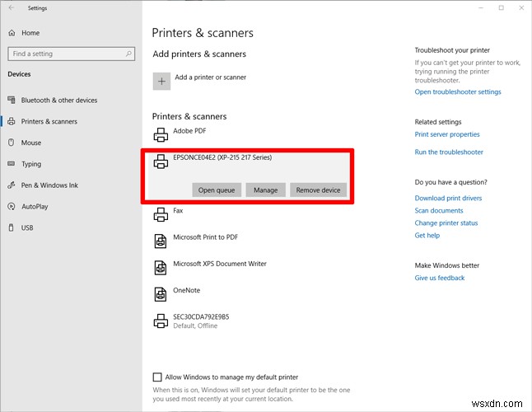Click Remove device button
532x412 pixels.
[x=318, y=190]
